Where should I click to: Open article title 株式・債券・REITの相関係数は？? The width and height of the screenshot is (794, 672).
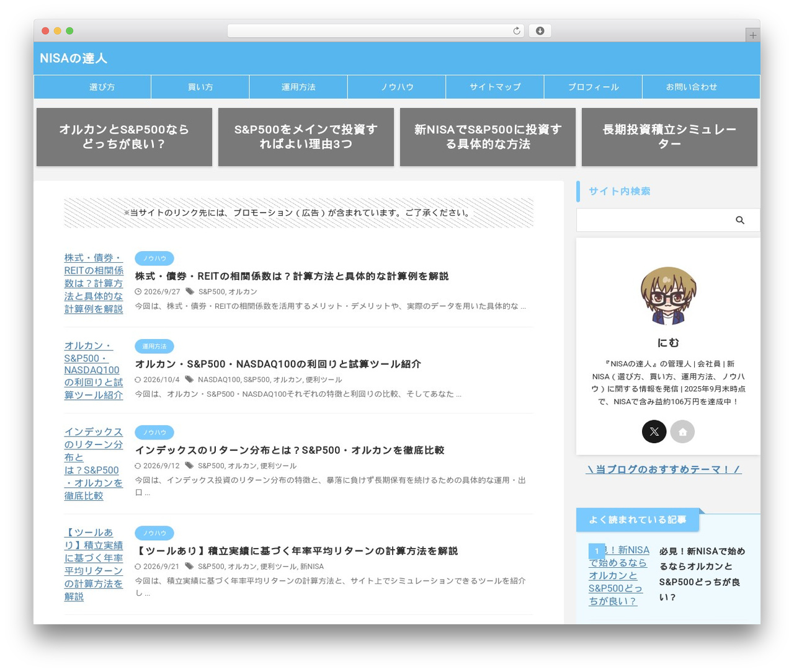(x=292, y=276)
